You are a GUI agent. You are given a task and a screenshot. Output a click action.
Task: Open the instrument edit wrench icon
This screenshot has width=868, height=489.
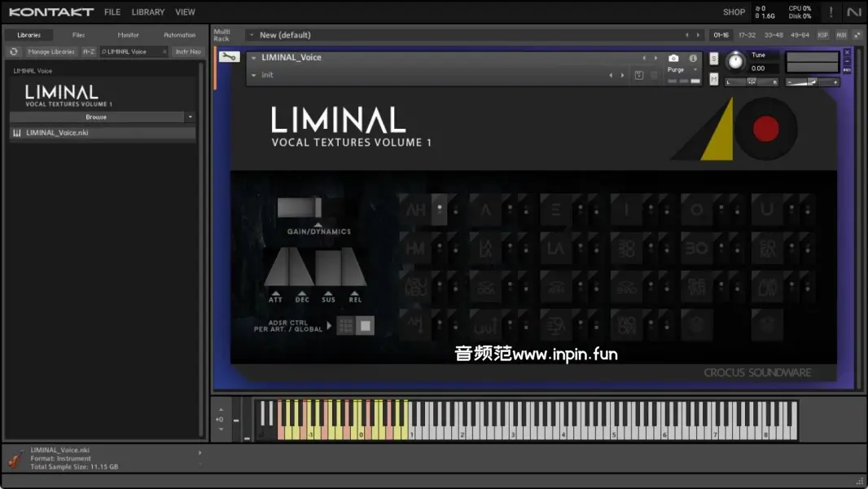(229, 56)
